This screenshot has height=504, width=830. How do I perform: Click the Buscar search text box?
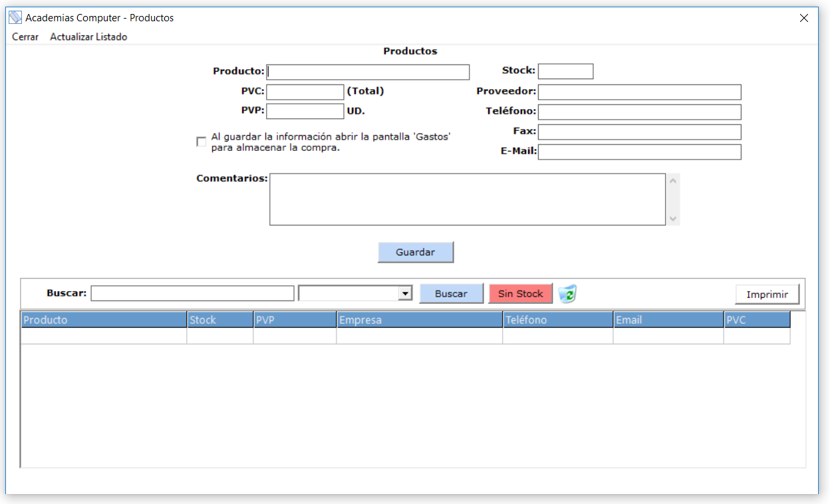192,293
